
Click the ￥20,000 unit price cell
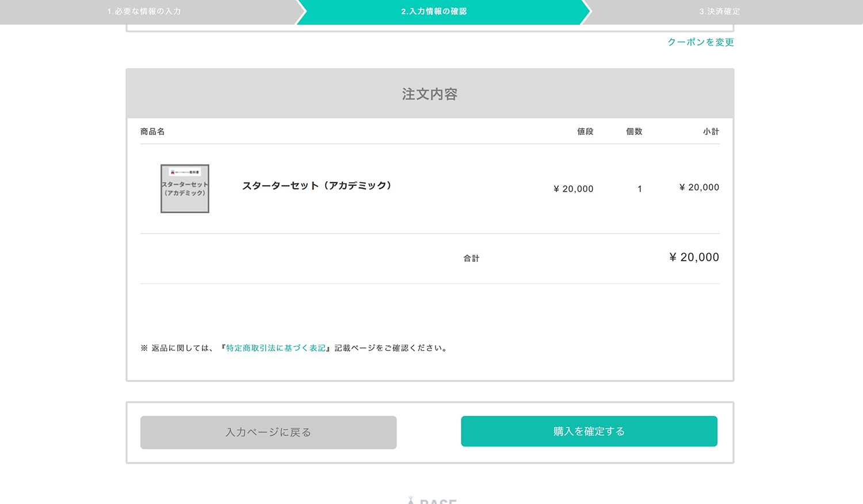coord(573,189)
